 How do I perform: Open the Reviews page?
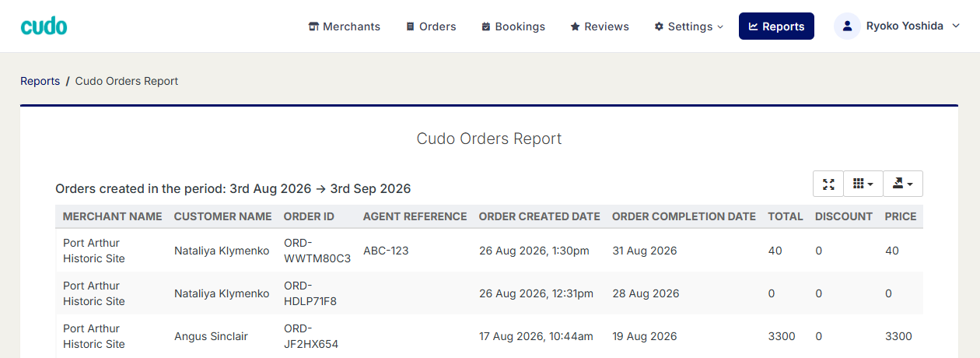pos(600,26)
